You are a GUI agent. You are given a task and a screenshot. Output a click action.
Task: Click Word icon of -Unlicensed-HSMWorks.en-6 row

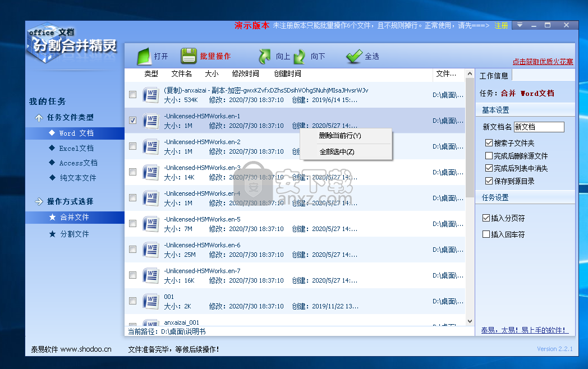tap(151, 250)
